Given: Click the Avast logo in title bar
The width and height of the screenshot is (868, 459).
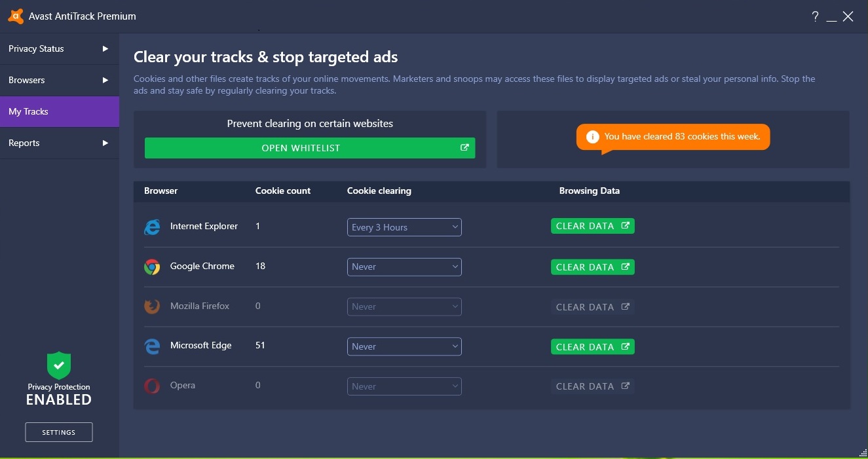Looking at the screenshot, I should click(16, 16).
